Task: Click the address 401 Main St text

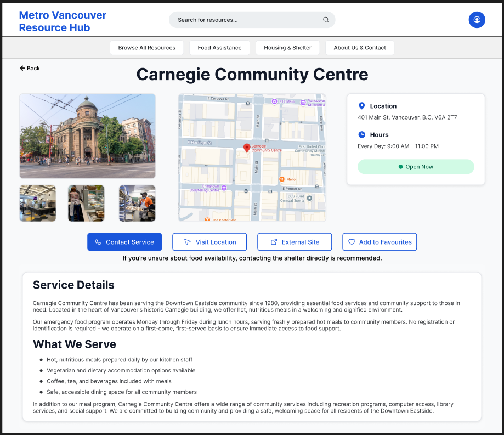Action: [x=407, y=117]
